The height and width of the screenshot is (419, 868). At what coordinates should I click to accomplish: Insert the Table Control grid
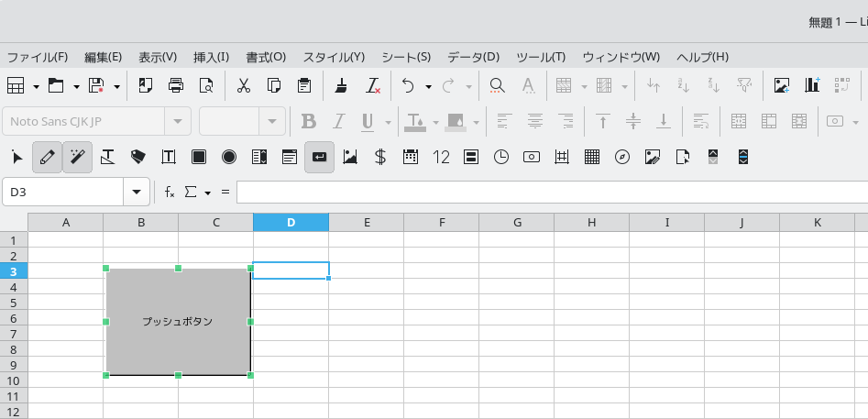point(592,157)
